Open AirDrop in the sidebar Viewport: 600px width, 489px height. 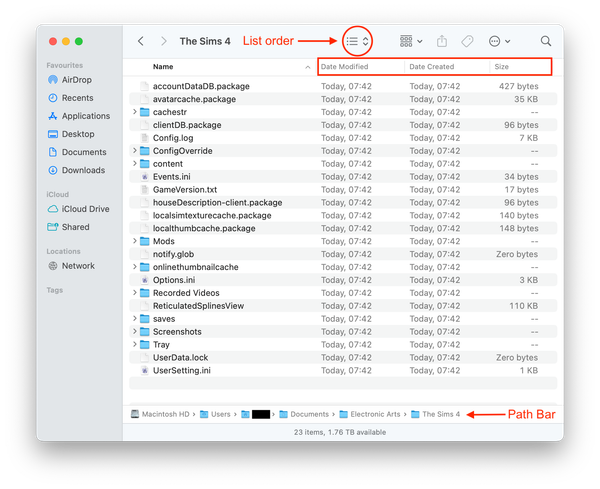(76, 79)
